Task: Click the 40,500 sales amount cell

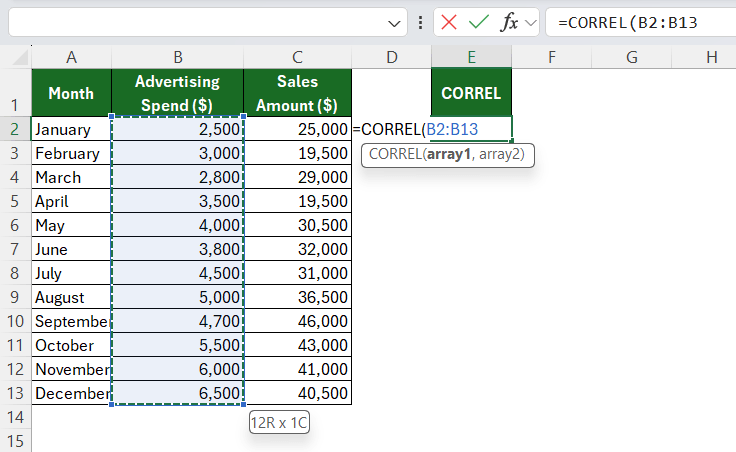Action: coord(297,393)
